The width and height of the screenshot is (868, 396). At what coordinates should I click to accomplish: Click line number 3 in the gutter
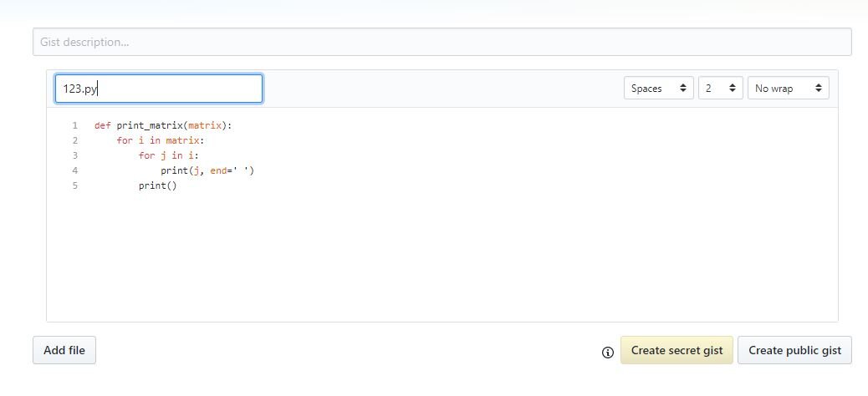[74, 155]
